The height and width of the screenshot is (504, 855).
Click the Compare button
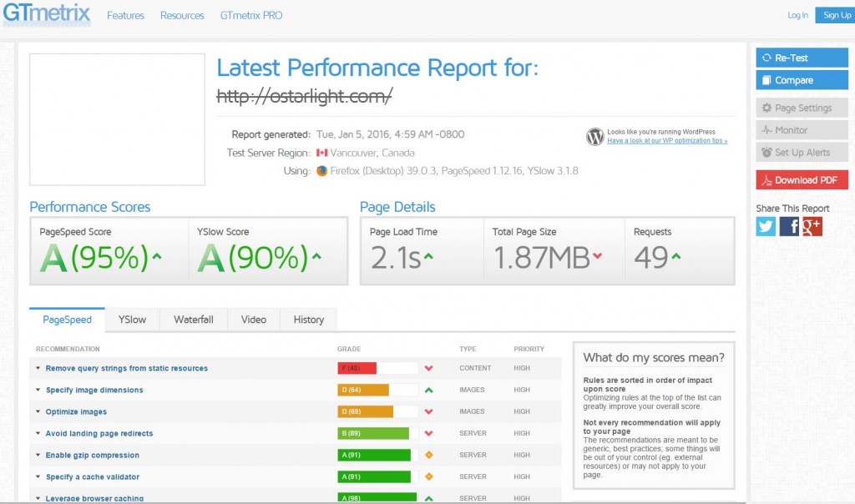point(802,80)
